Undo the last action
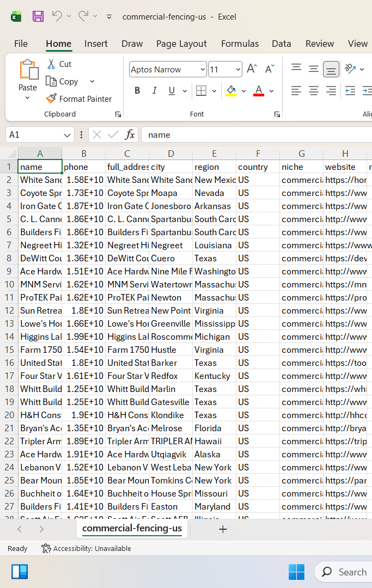This screenshot has width=372, height=588. 57,16
